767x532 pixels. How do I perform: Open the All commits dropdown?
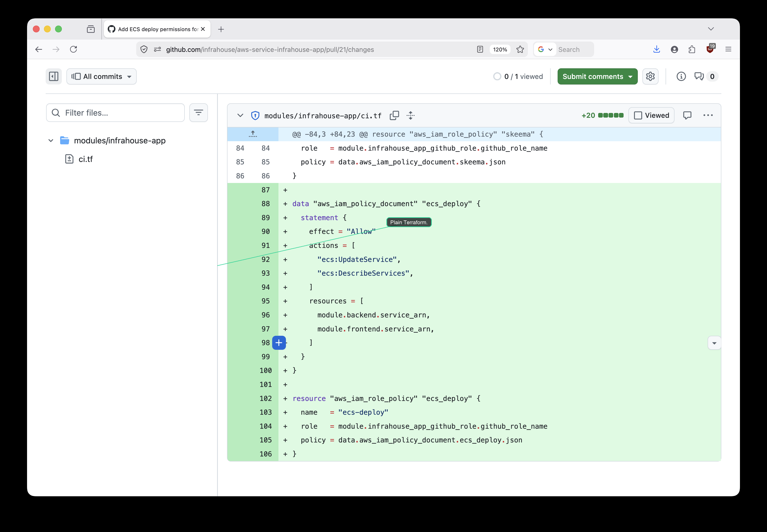(101, 76)
